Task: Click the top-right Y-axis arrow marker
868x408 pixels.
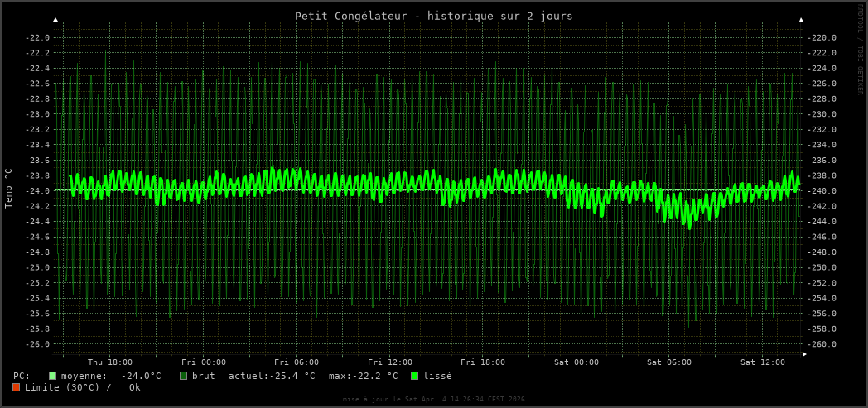Action: point(801,19)
